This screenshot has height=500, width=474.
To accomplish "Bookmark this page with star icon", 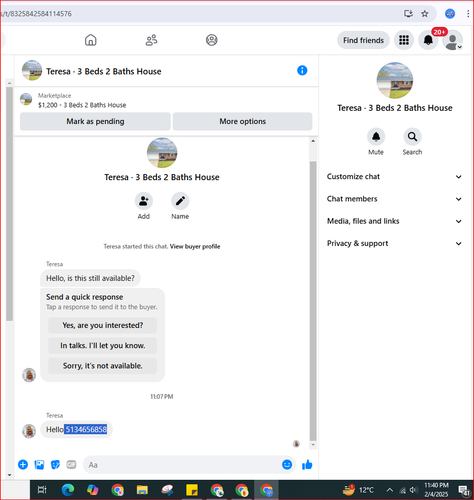I will click(424, 14).
